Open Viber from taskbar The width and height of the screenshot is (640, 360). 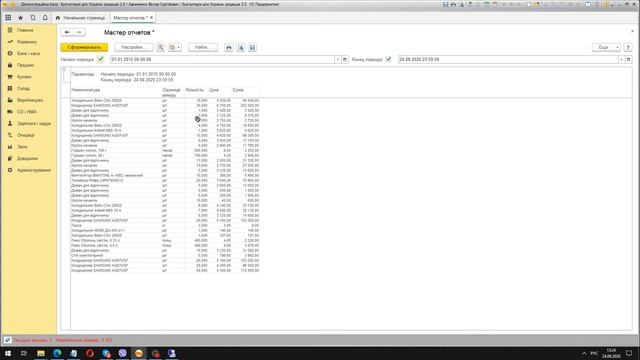122,353
